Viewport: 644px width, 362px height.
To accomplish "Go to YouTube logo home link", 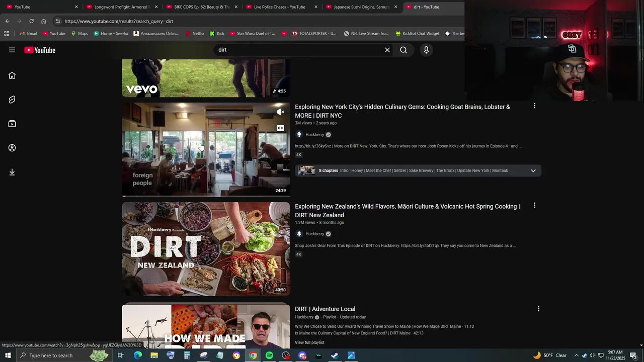I will tap(40, 50).
